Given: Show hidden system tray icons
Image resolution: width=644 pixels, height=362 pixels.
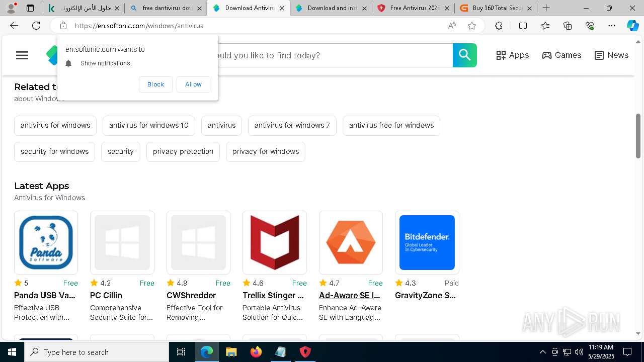Looking at the screenshot, I should click(542, 352).
